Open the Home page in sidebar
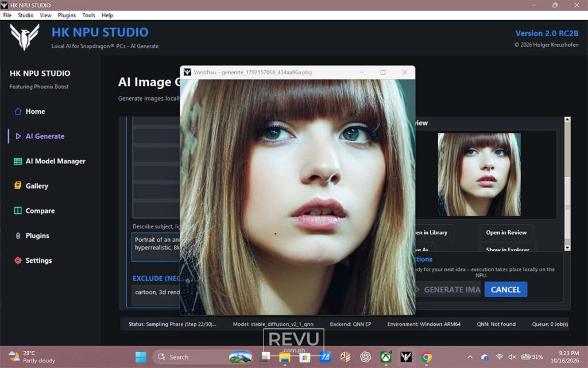Image resolution: width=588 pixels, height=368 pixels. [x=30, y=112]
